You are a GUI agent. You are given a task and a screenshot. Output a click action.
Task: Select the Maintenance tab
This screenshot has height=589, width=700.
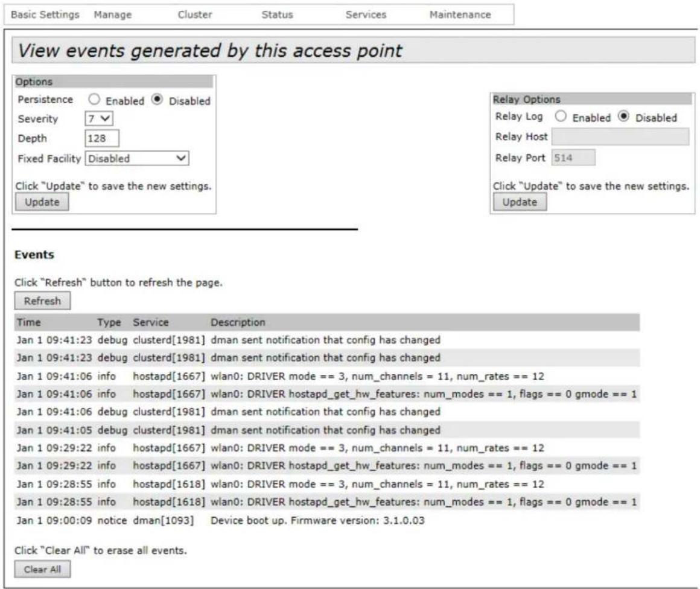(x=460, y=14)
